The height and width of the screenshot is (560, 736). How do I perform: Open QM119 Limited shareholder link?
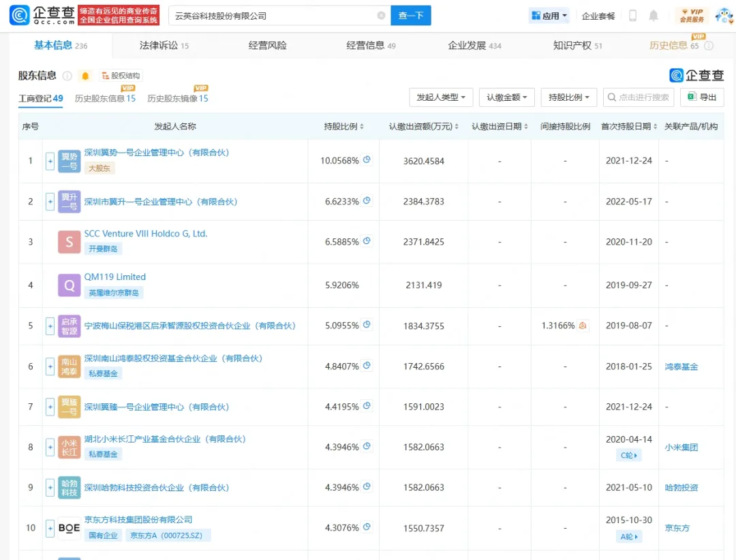coord(115,277)
